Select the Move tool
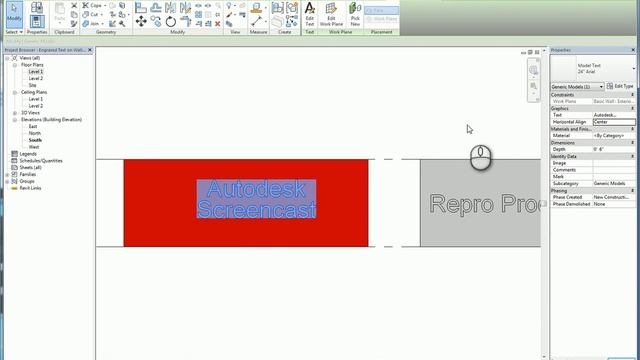 pyautogui.click(x=141, y=21)
